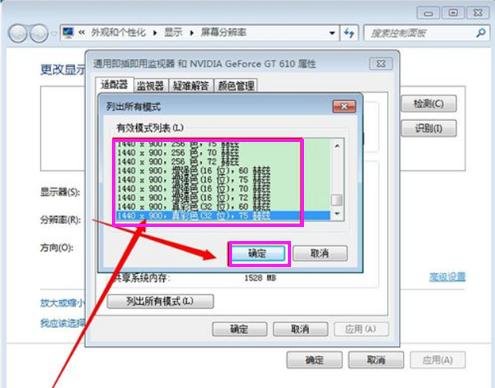Click the 检测(C) button

(429, 104)
